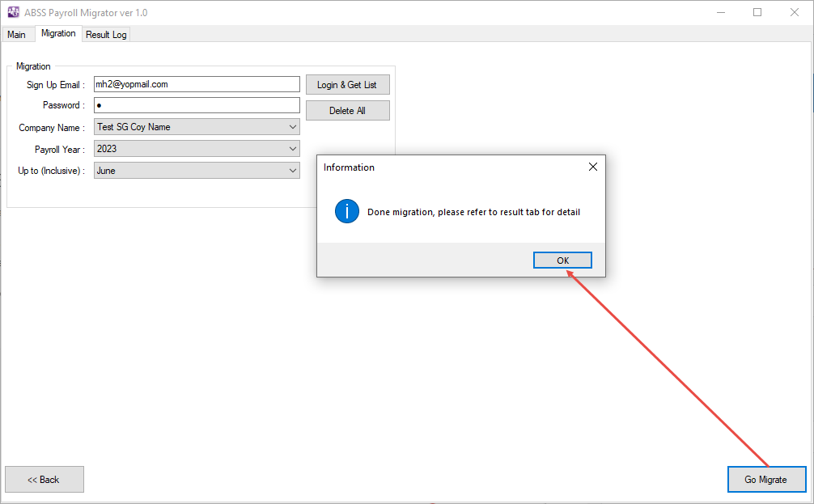
Task: Click the 'Sign Up Email :' label
Action: [x=56, y=85]
